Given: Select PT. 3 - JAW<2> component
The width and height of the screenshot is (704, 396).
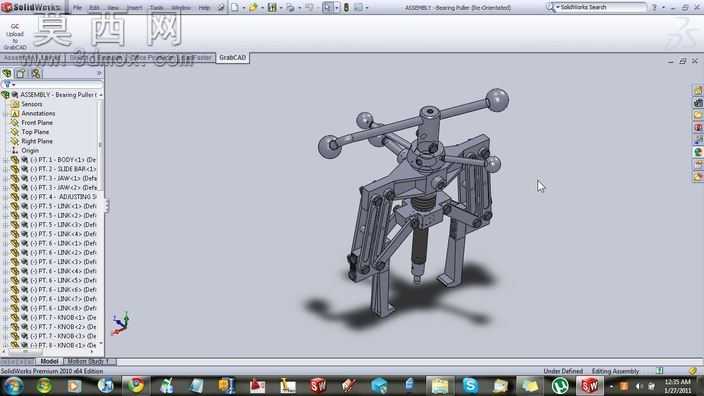Looking at the screenshot, I should tap(63, 188).
